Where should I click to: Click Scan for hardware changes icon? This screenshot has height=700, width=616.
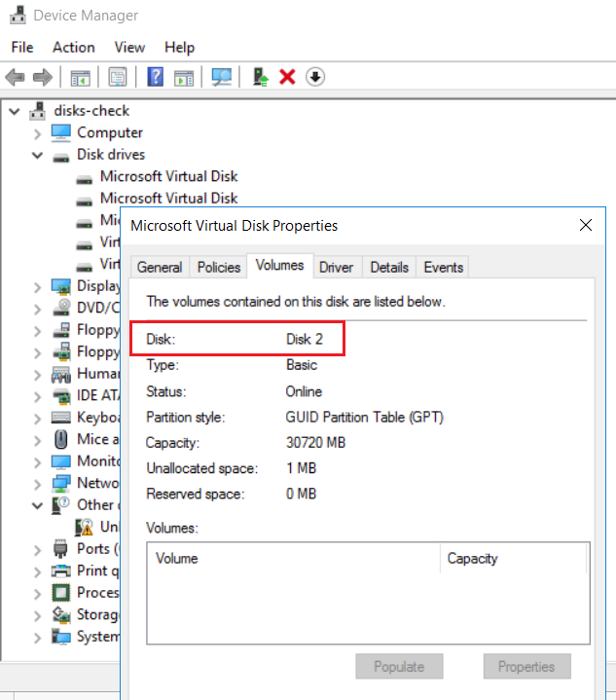point(222,77)
